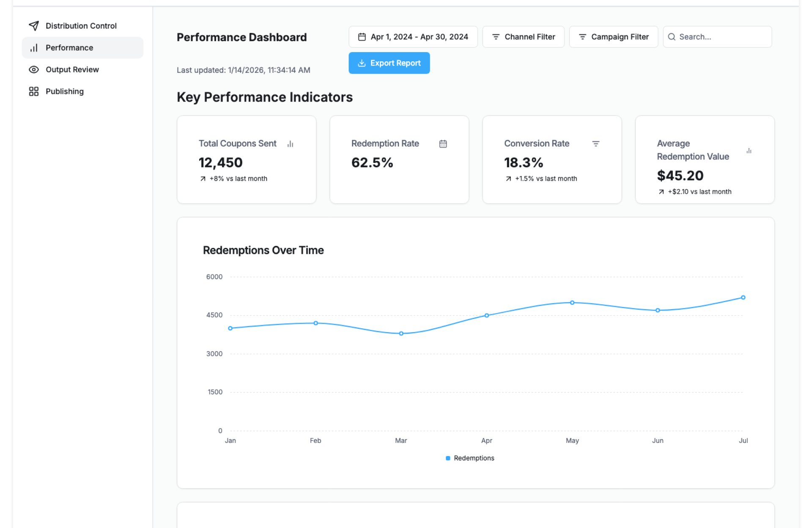
Task: Expand the Campaign Filter dropdown
Action: pyautogui.click(x=613, y=37)
